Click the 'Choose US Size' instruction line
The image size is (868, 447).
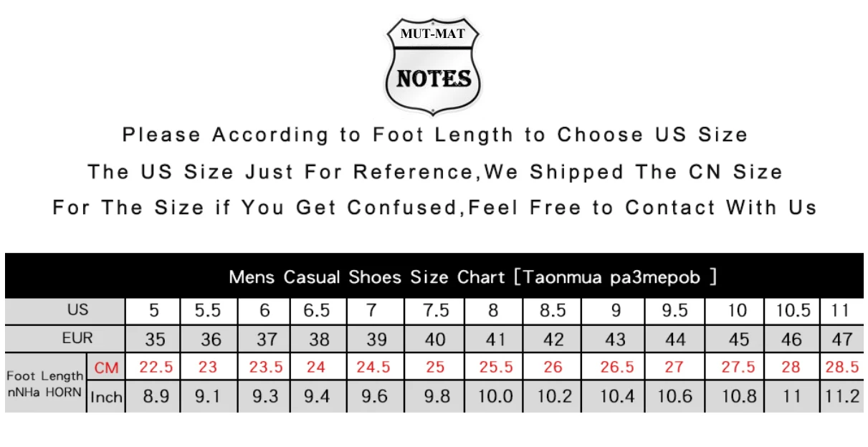tap(435, 135)
